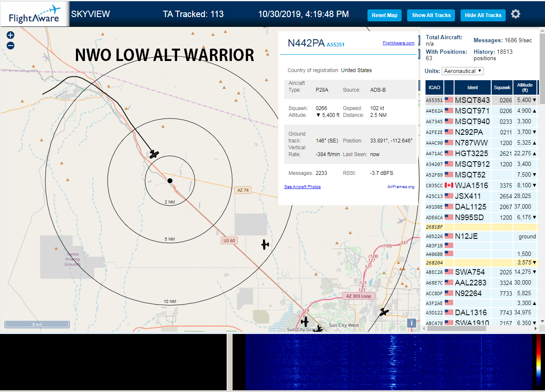The width and height of the screenshot is (545, 392).
Task: Select the HGT3225 aircraft row
Action: pos(481,154)
